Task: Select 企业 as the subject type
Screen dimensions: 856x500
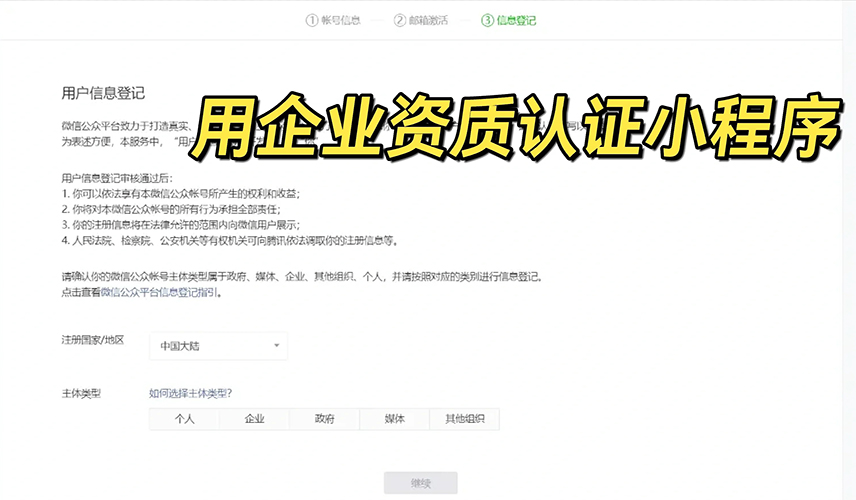Action: [x=254, y=419]
